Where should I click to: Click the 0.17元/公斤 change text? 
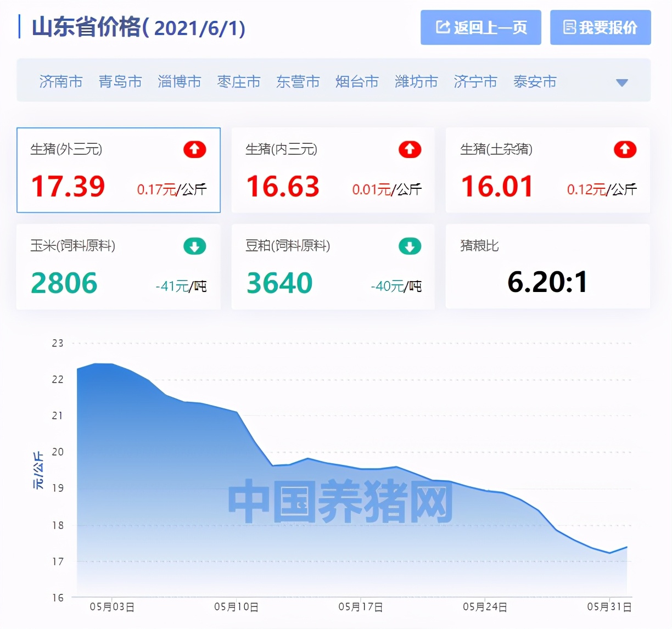click(172, 190)
